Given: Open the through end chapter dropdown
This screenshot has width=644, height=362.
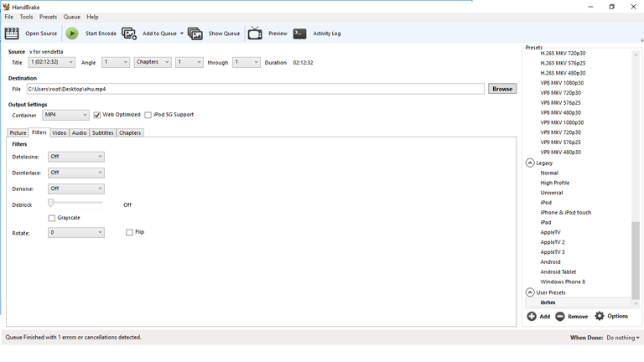Looking at the screenshot, I should click(247, 62).
